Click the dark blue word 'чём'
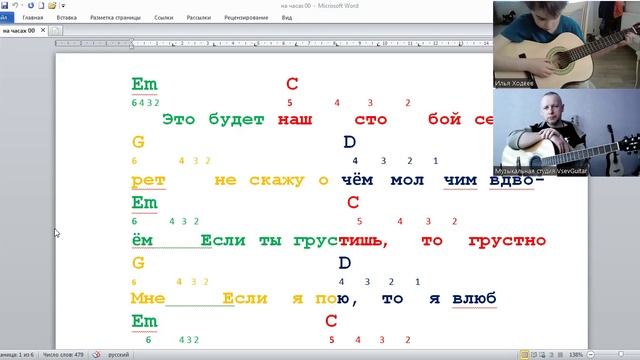This screenshot has height=360, width=640. 357,180
